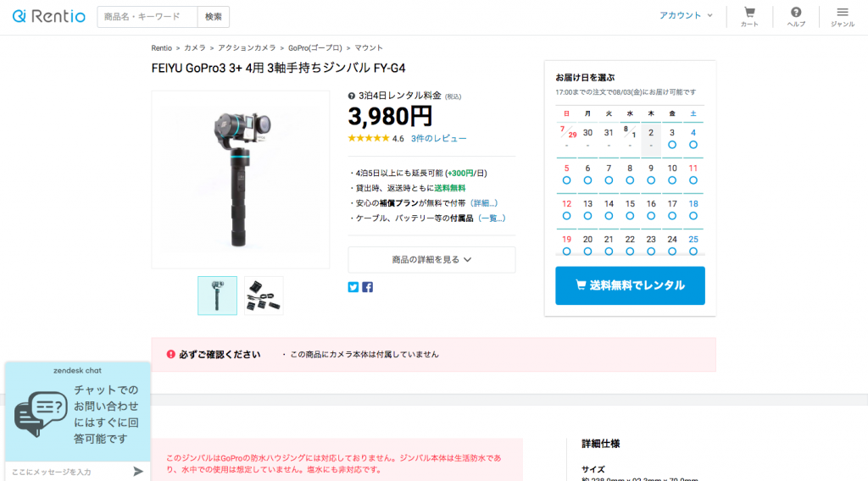Share product via Facebook icon

coord(368,287)
